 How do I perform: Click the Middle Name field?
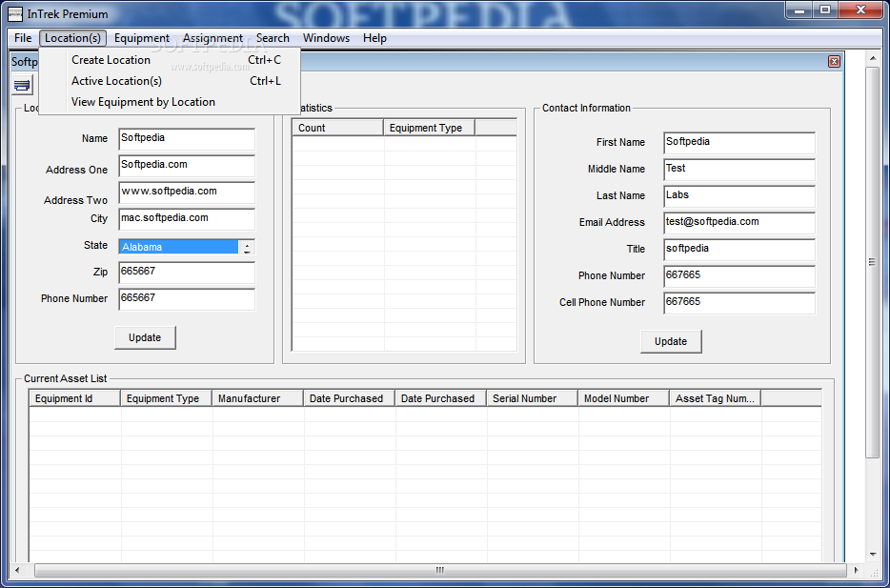(739, 170)
